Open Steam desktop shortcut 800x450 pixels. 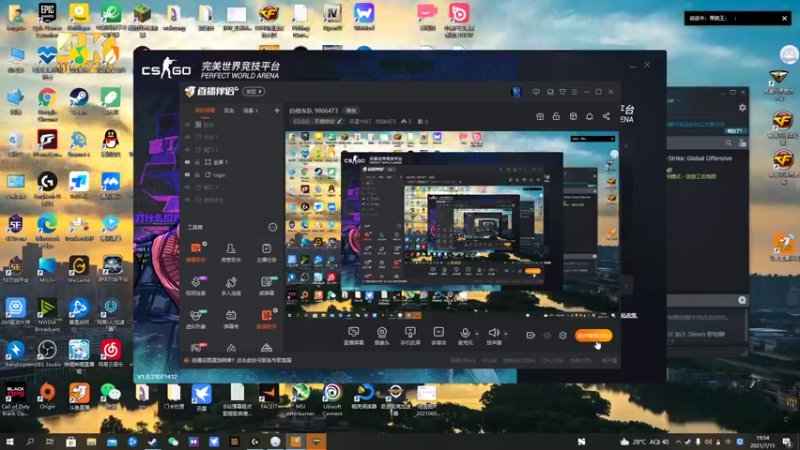point(79,102)
